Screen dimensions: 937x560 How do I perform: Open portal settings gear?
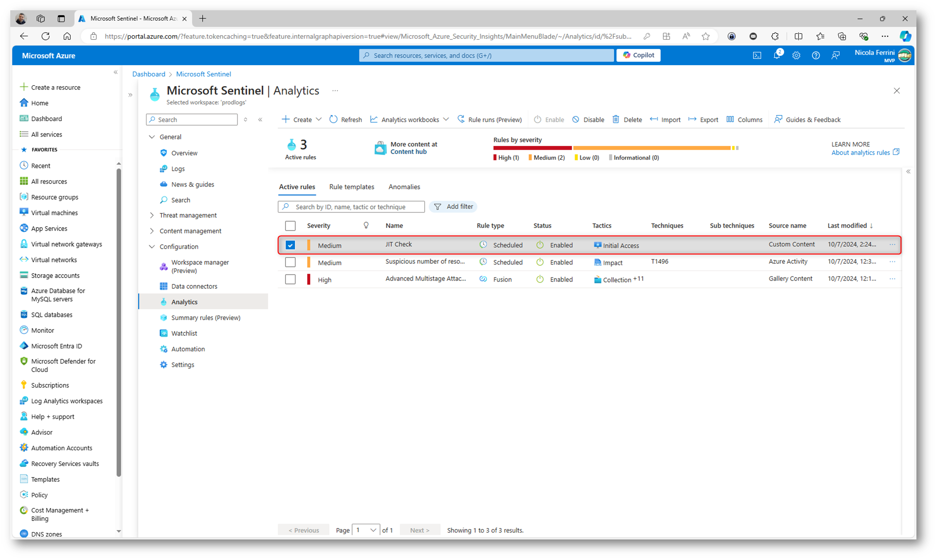796,55
